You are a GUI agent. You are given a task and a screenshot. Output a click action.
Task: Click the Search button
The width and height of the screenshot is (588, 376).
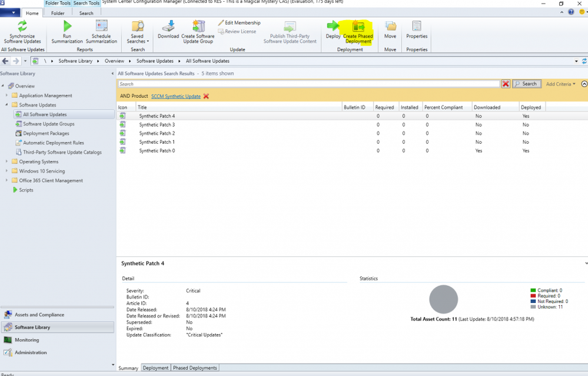(x=526, y=84)
